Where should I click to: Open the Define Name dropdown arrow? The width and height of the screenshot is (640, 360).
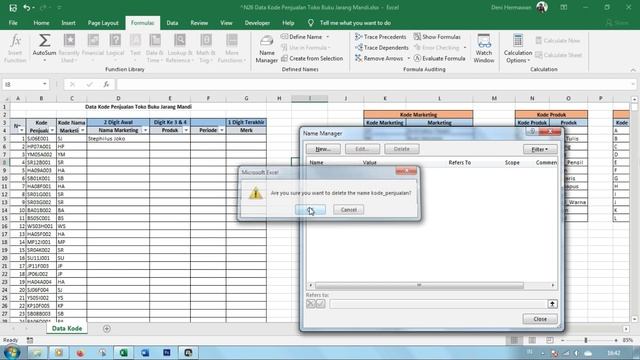point(328,37)
